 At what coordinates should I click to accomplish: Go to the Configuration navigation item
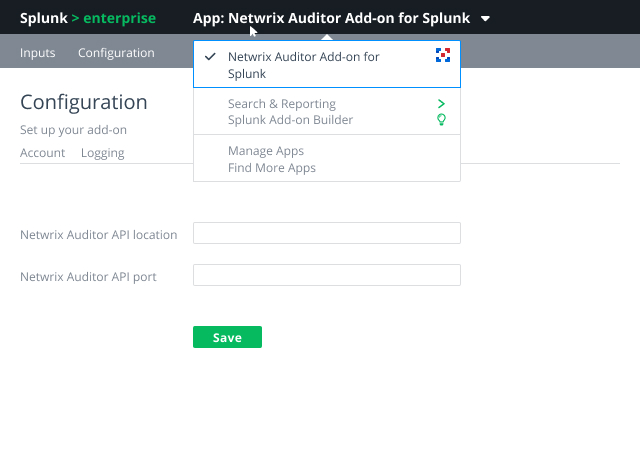116,53
